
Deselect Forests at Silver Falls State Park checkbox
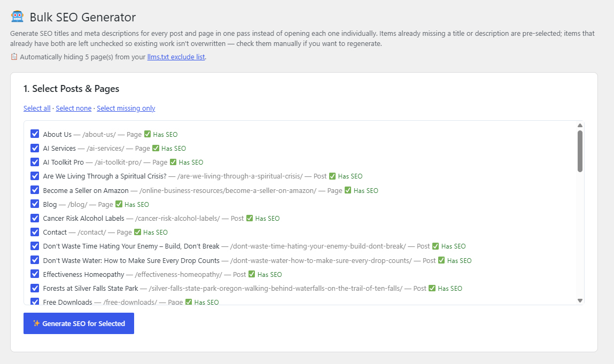[x=35, y=288]
